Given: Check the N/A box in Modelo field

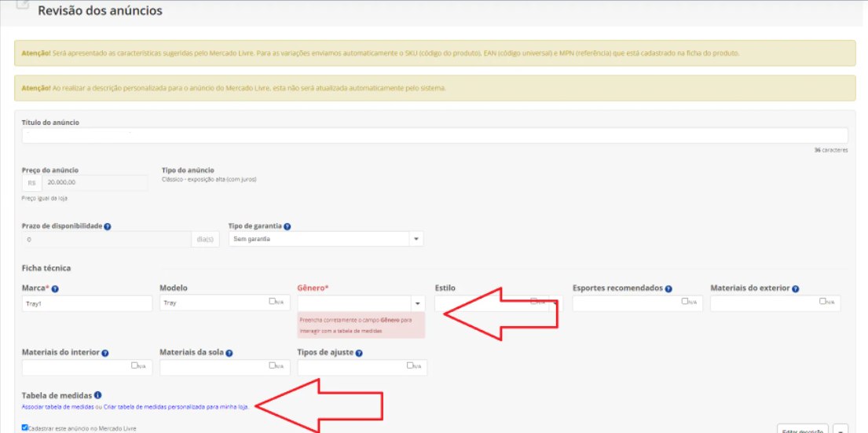Looking at the screenshot, I should tap(272, 301).
